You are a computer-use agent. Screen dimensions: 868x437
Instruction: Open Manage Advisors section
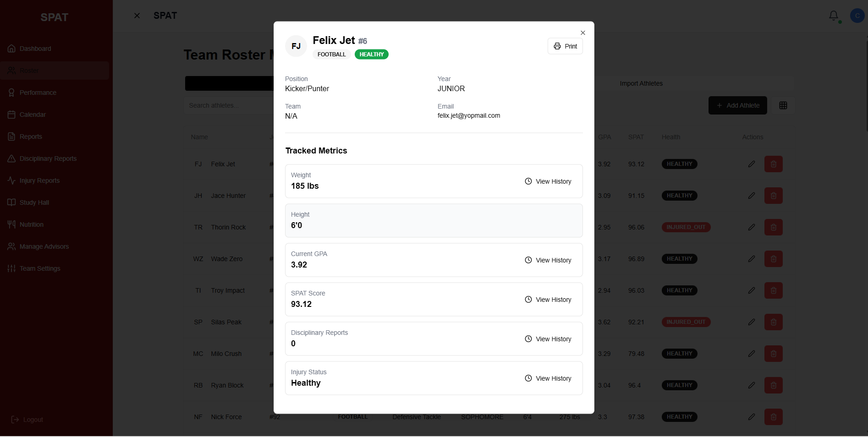click(44, 246)
